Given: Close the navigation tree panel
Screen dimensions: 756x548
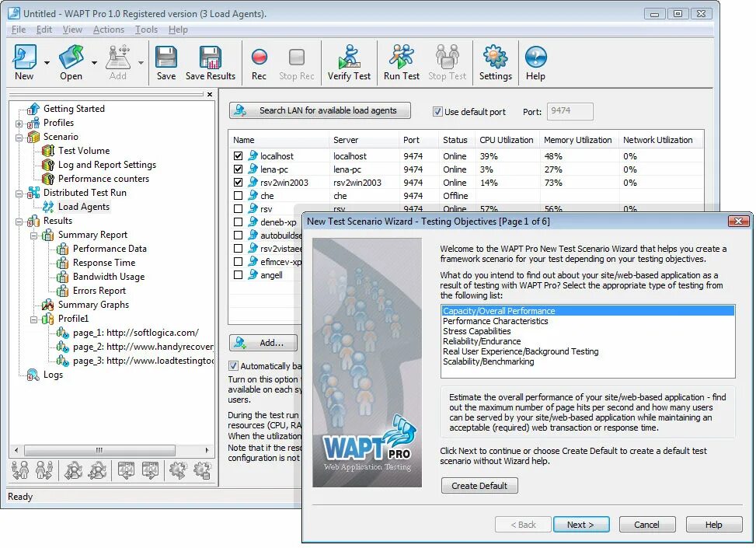Looking at the screenshot, I should (x=210, y=94).
